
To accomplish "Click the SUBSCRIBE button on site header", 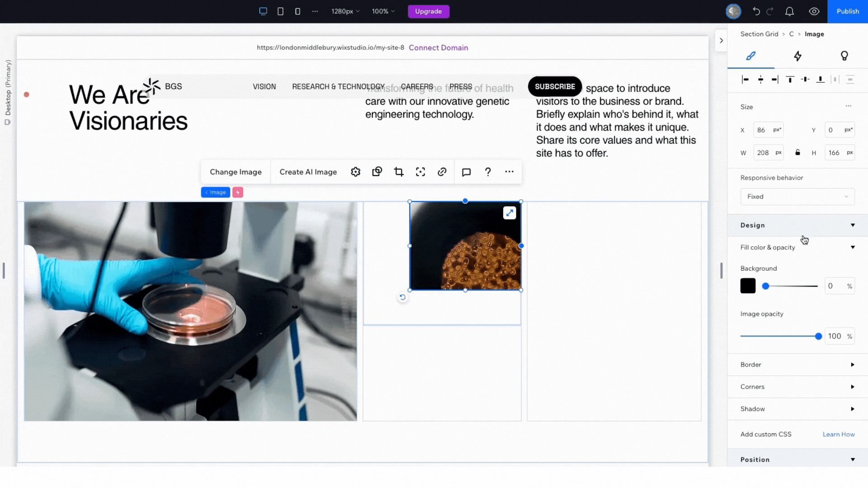I will (555, 87).
